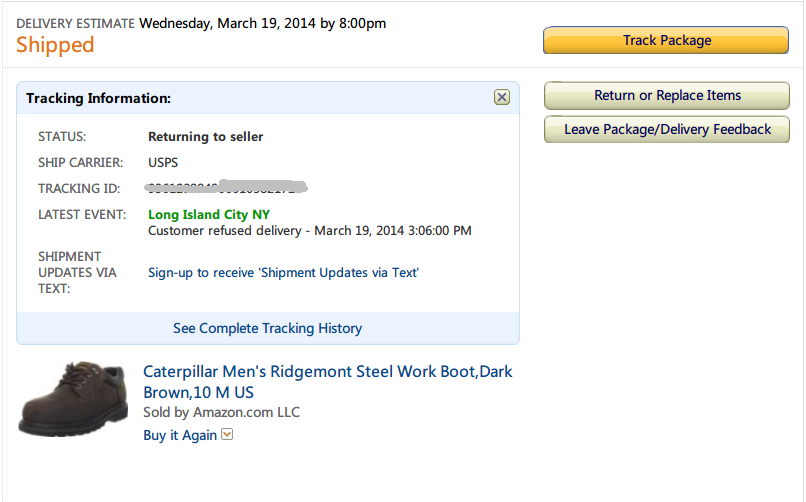Close the Tracking Information panel
Viewport: 806px width, 502px height.
502,97
